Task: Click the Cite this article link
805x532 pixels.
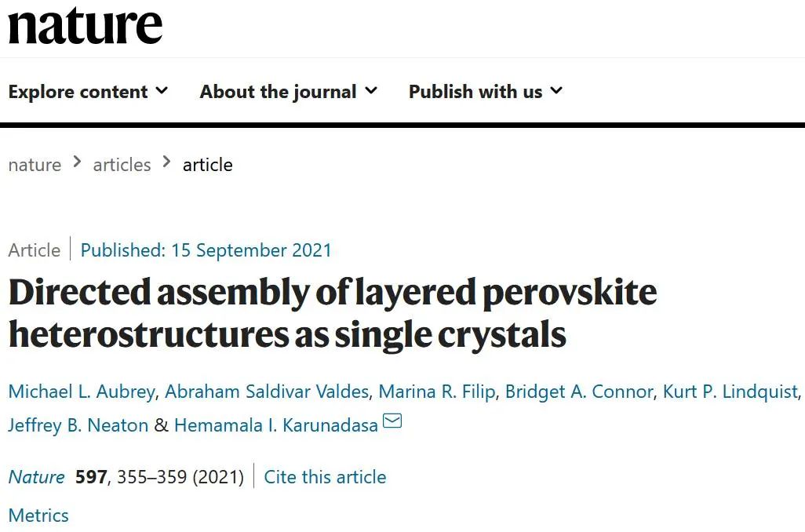Action: pyautogui.click(x=325, y=477)
